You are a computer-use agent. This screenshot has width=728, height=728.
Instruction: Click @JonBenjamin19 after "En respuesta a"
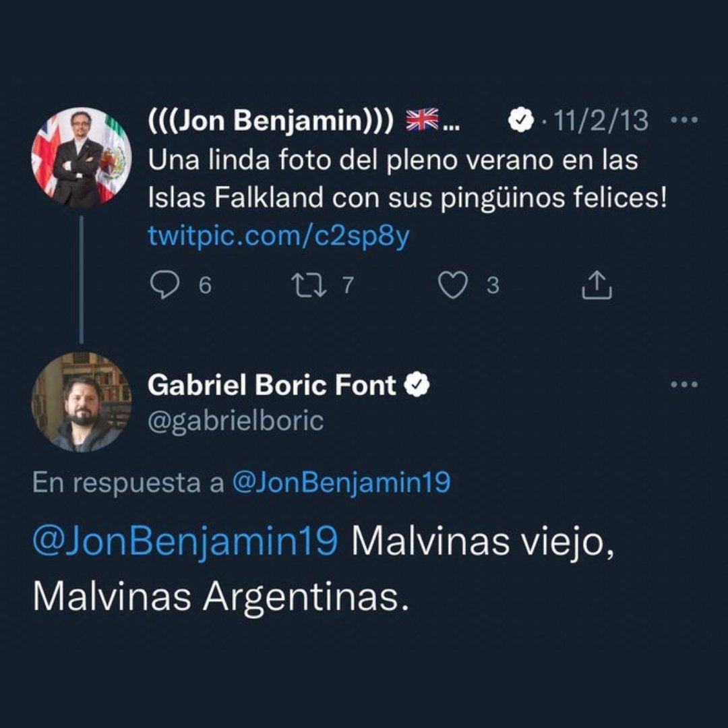341,483
